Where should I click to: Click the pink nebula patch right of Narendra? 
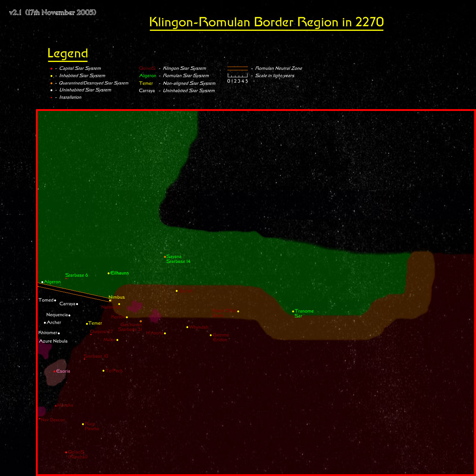click(135, 307)
